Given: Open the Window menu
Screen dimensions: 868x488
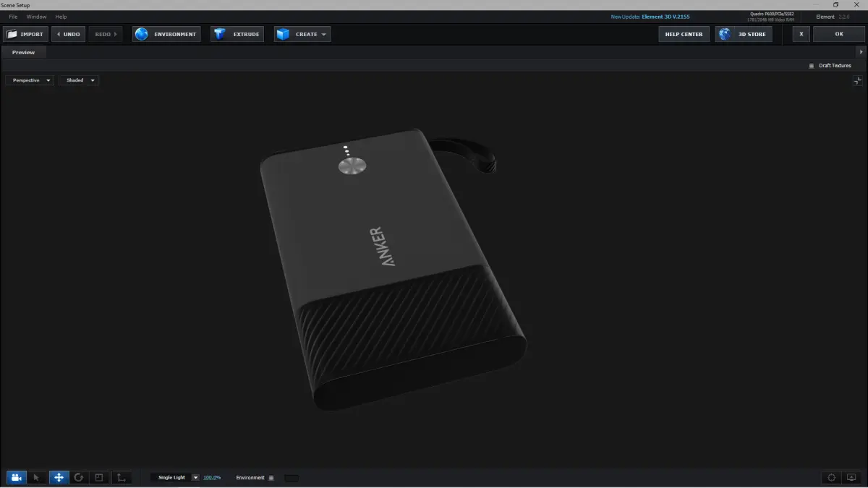Looking at the screenshot, I should [x=36, y=17].
